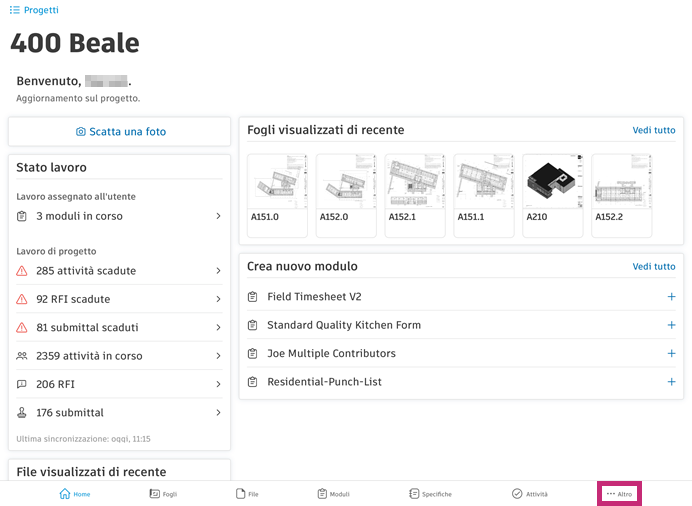Open the Attività tab
692x506 pixels.
[x=529, y=494]
